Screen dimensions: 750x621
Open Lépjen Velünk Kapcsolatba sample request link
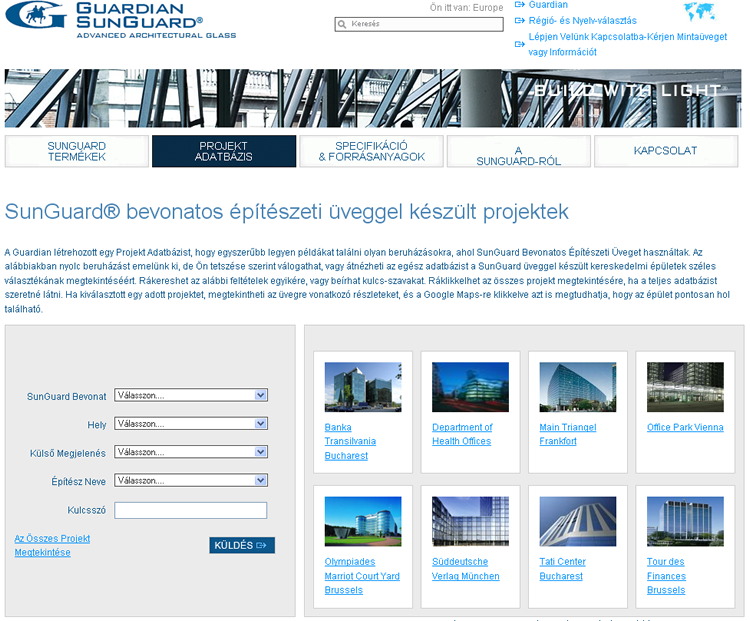pyautogui.click(x=628, y=44)
